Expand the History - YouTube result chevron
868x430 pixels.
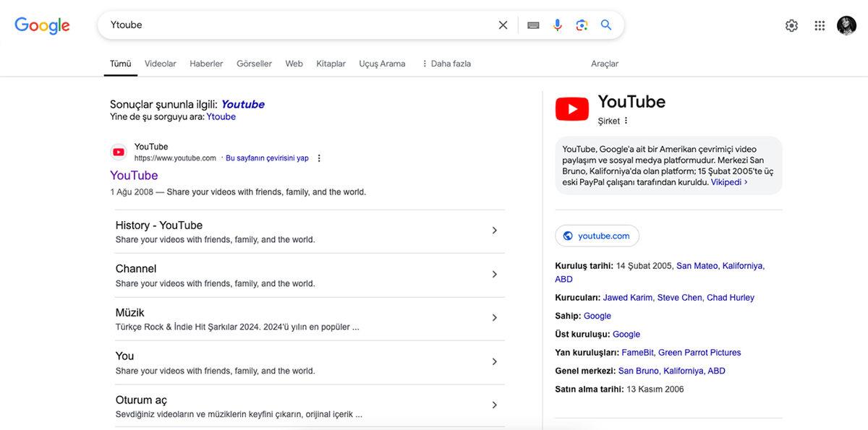tap(495, 230)
